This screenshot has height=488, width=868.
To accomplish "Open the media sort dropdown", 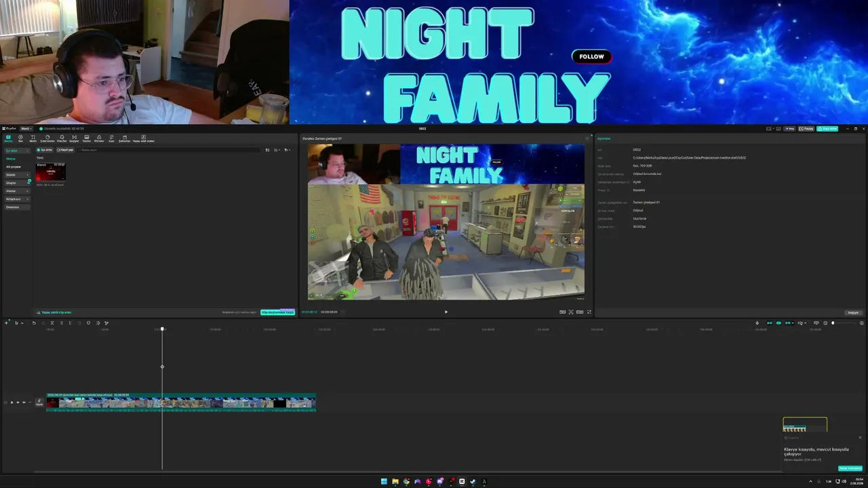I will point(277,150).
